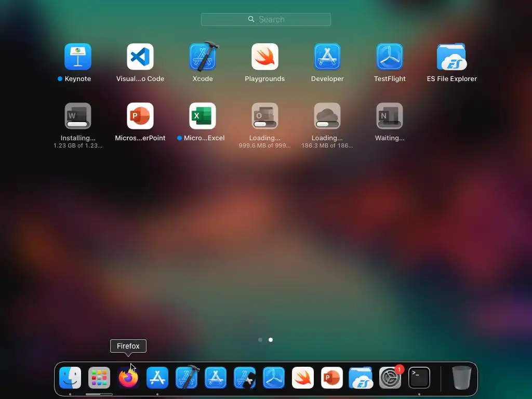Image resolution: width=532 pixels, height=399 pixels.
Task: Click the search magnifier icon
Action: coord(251,19)
